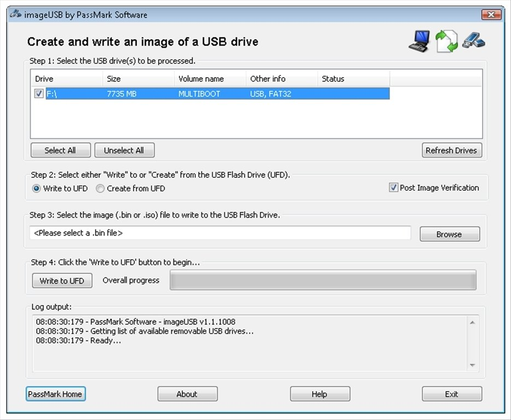This screenshot has width=511, height=420.
Task: Select the Create from UFD radio option
Action: [x=100, y=189]
